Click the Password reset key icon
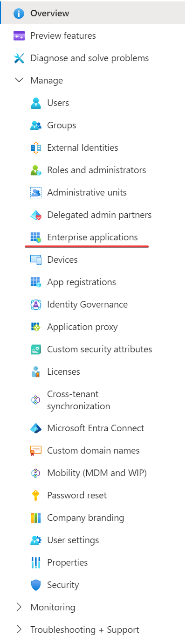 click(x=36, y=496)
